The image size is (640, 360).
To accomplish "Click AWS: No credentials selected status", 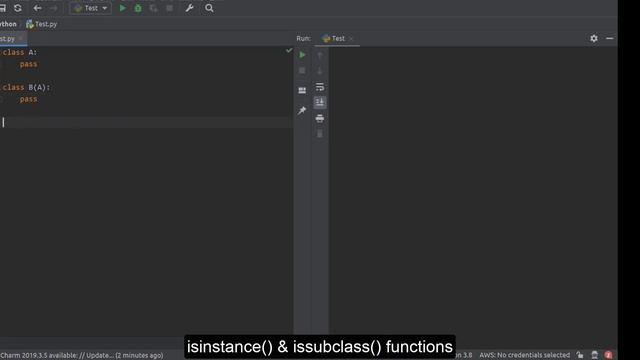I will pos(524,355).
